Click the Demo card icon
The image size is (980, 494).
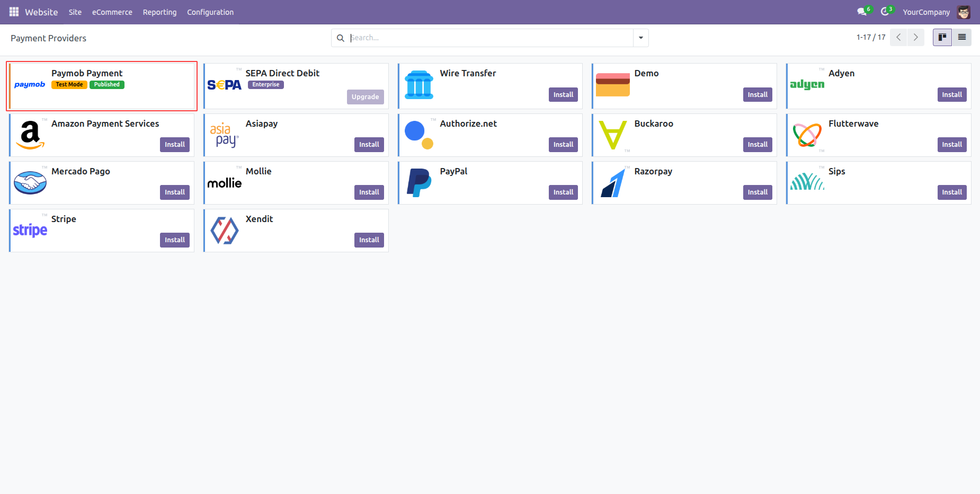(x=613, y=85)
